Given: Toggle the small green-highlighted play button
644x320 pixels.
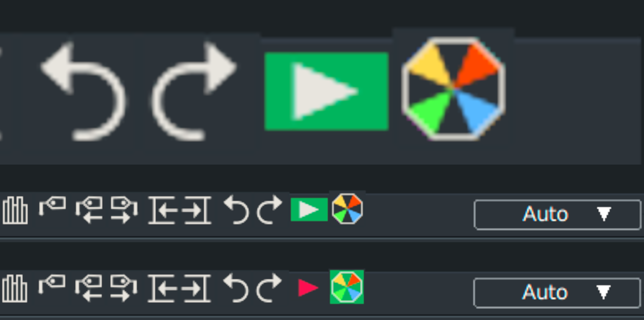Looking at the screenshot, I should coord(309,210).
